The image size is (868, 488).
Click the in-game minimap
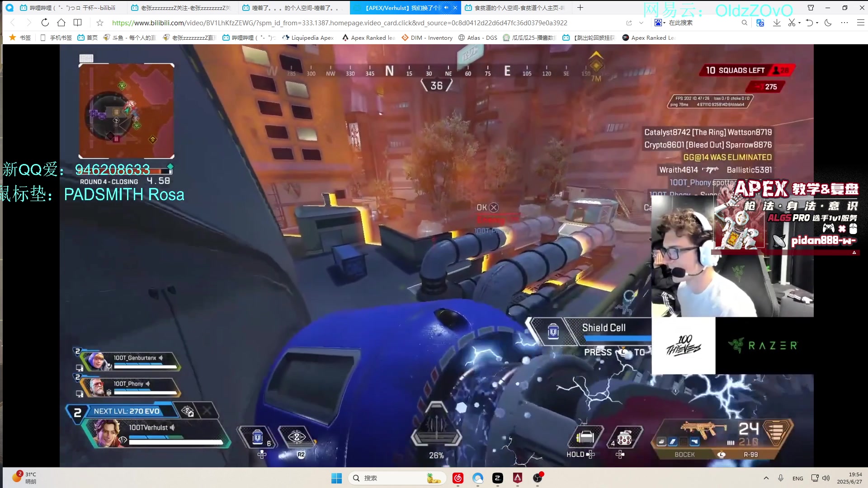(x=127, y=111)
